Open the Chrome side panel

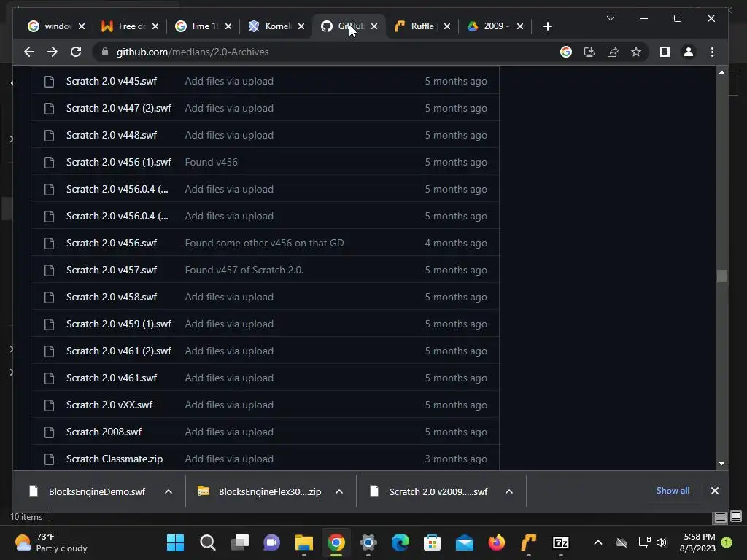click(x=665, y=52)
